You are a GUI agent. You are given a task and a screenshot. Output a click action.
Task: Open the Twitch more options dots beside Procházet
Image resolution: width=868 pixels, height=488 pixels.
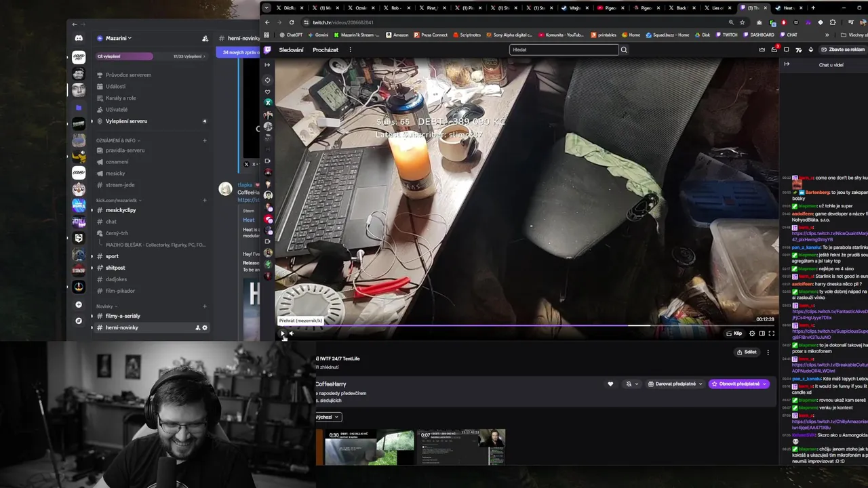pos(350,49)
